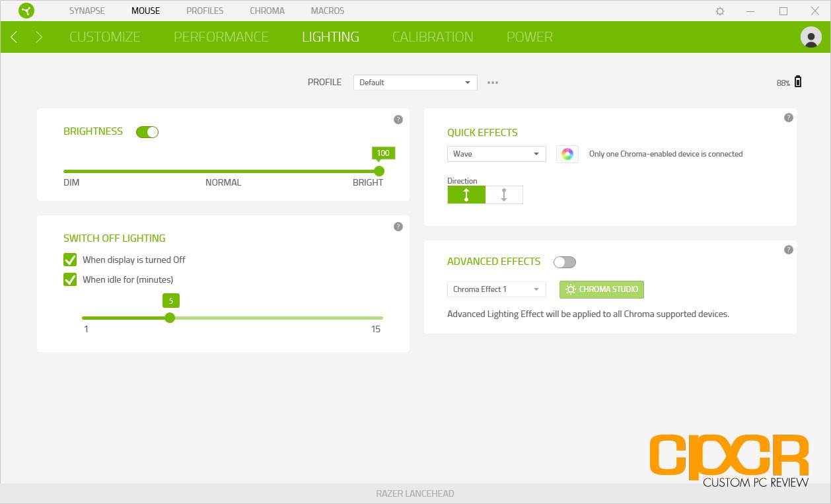The height and width of the screenshot is (504, 831).
Task: Click the battery status icon
Action: 798,82
